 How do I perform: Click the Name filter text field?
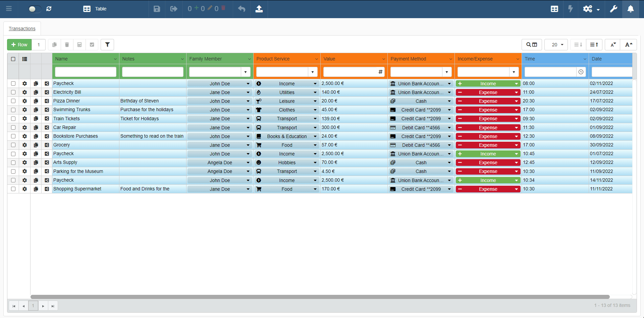click(86, 72)
